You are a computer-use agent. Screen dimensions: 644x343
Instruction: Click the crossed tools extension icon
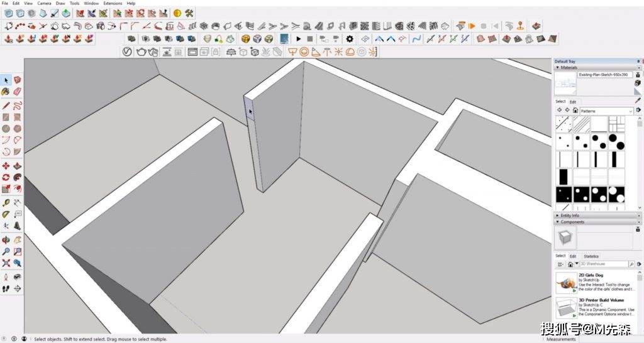click(189, 13)
